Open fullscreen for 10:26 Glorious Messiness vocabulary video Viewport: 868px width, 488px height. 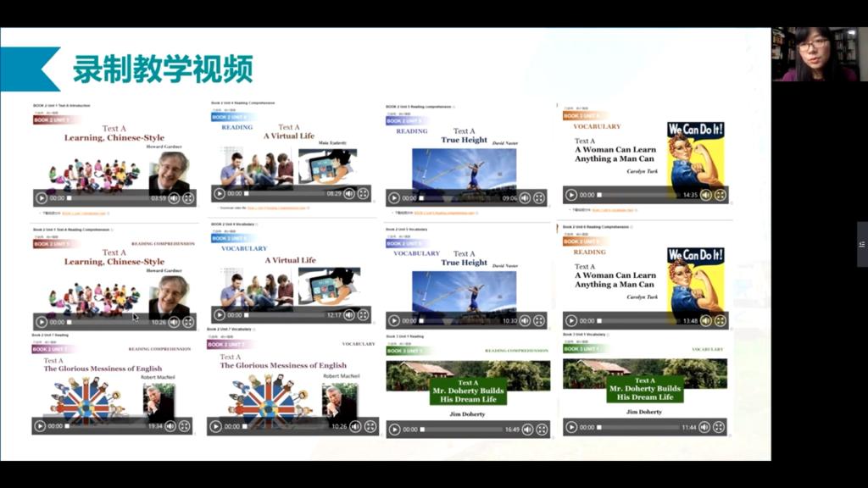click(x=370, y=427)
